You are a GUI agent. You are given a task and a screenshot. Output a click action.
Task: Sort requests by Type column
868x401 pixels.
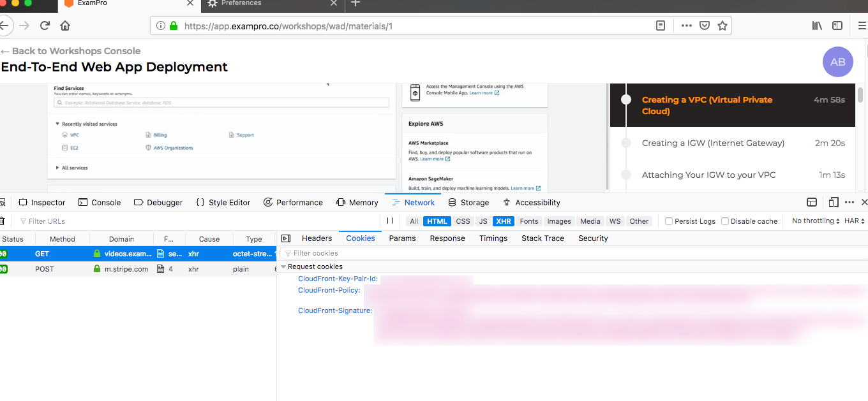point(254,239)
